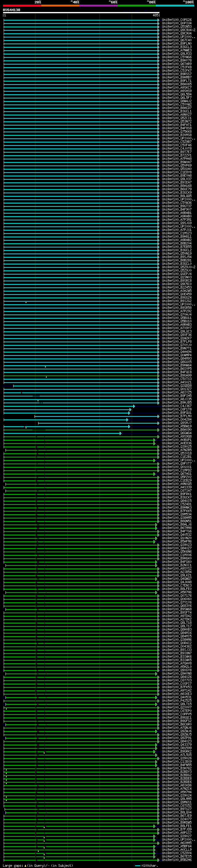Select the UniRef100_A9S9Q8 label
Viewport: 197px width, 868px height.
pyautogui.click(x=176, y=436)
